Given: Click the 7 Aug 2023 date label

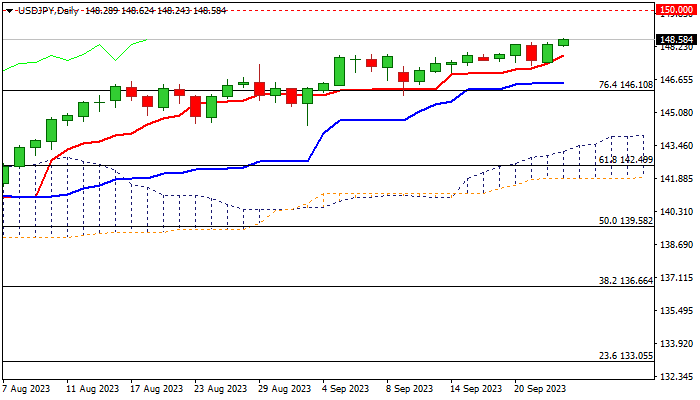Looking at the screenshot, I should point(25,388).
